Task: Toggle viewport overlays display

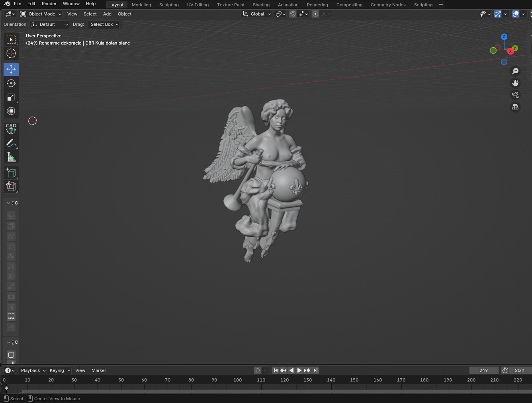Action: (516, 14)
